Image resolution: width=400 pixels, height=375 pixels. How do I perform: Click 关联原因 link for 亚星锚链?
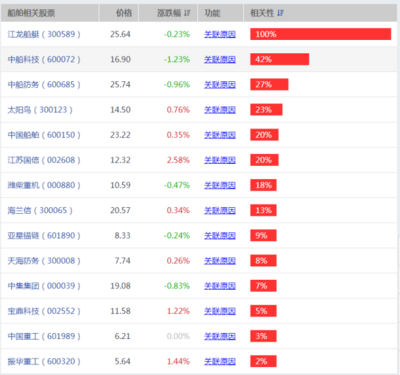[x=220, y=235]
